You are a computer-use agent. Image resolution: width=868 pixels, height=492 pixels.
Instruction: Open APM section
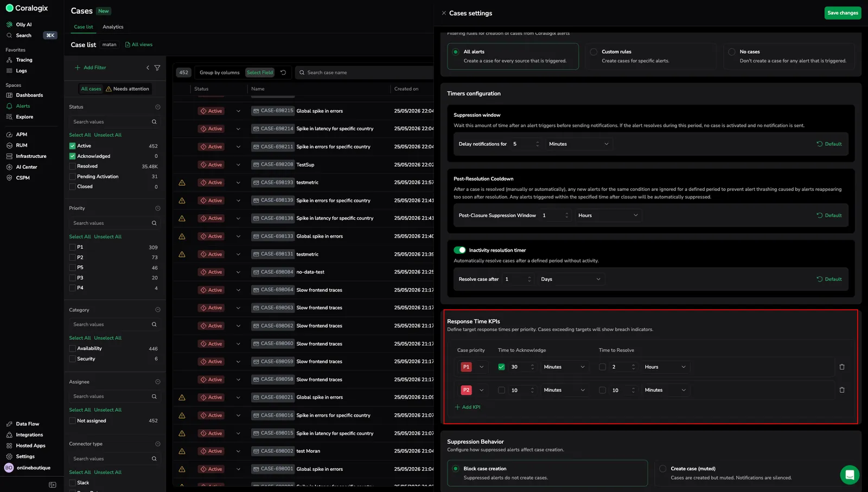(17, 135)
